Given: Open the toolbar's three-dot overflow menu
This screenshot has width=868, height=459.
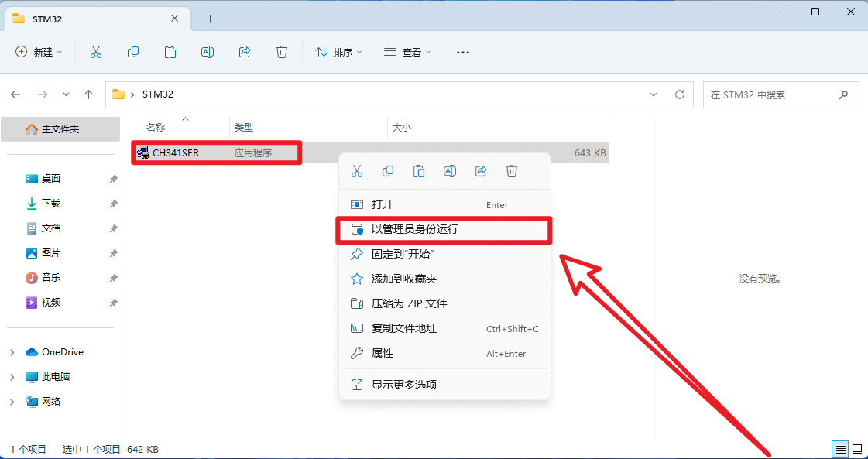Looking at the screenshot, I should 463,52.
